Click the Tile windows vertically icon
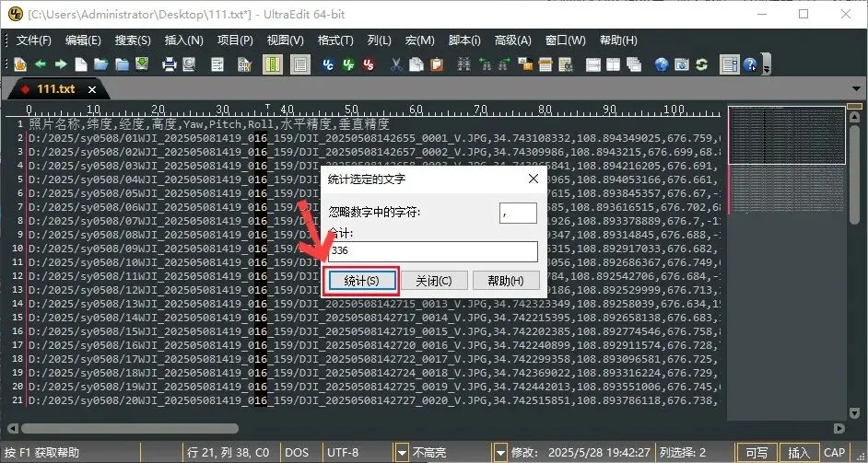Image resolution: width=868 pixels, height=463 pixels. (614, 64)
